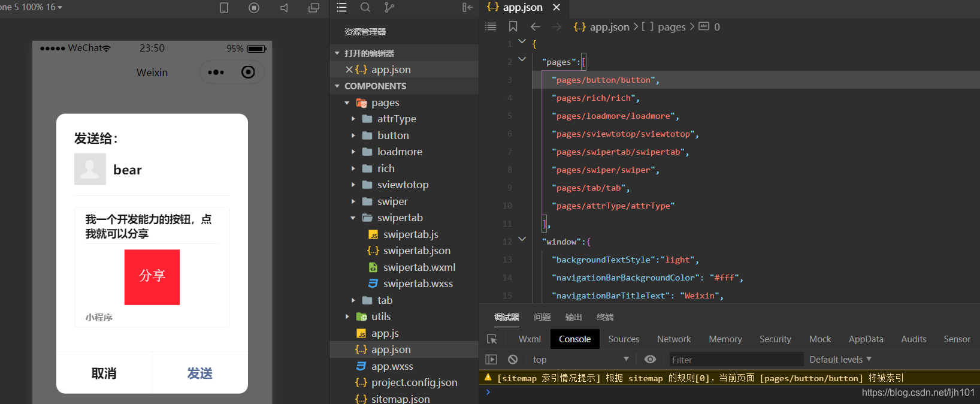The height and width of the screenshot is (404, 980).
Task: Expand the rich folder
Action: (x=353, y=168)
